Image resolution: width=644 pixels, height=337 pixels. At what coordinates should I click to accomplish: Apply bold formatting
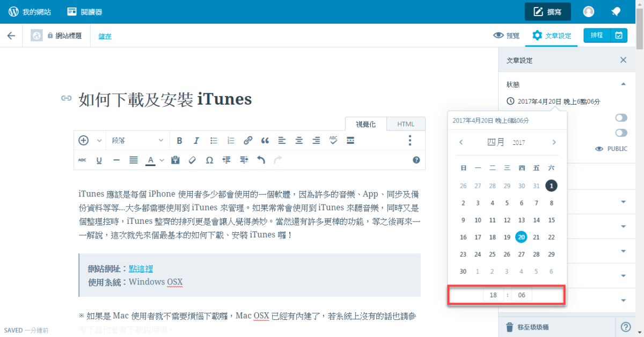(x=179, y=141)
